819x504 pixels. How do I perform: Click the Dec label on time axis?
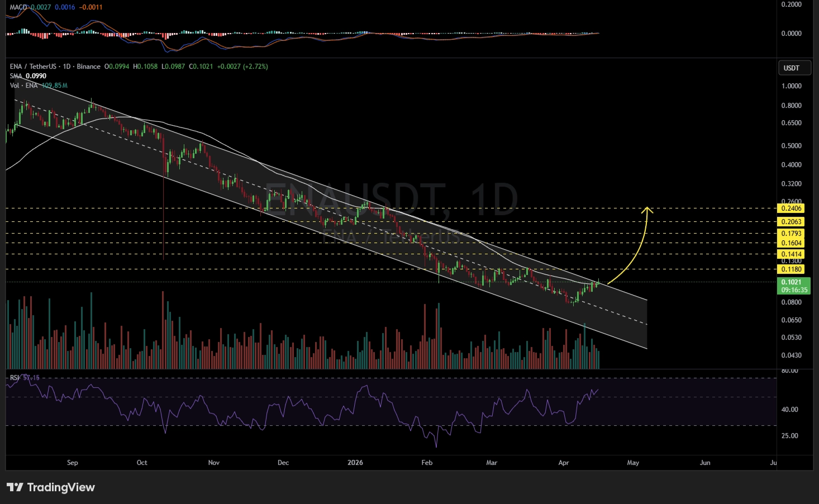[283, 463]
